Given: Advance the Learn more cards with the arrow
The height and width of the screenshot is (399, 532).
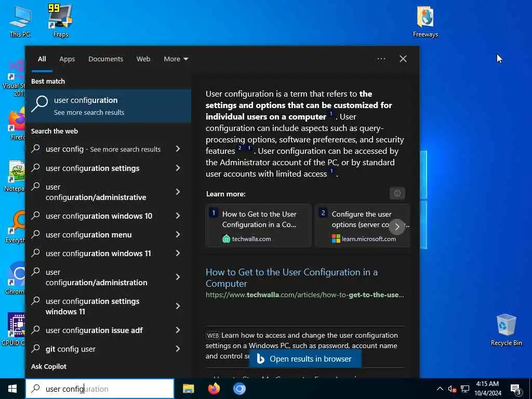Looking at the screenshot, I should pyautogui.click(x=397, y=227).
